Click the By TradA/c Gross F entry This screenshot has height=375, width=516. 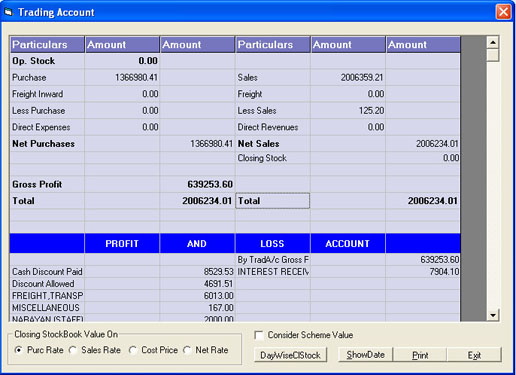point(273,260)
